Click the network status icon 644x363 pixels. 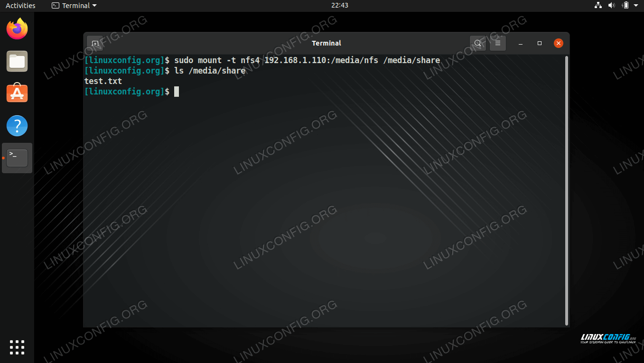tap(598, 6)
